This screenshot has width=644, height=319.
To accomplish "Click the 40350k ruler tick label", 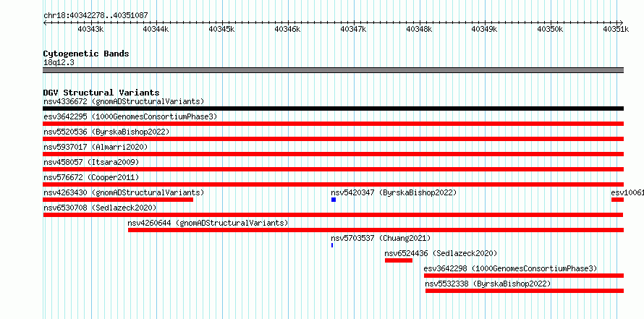I will point(551,29).
